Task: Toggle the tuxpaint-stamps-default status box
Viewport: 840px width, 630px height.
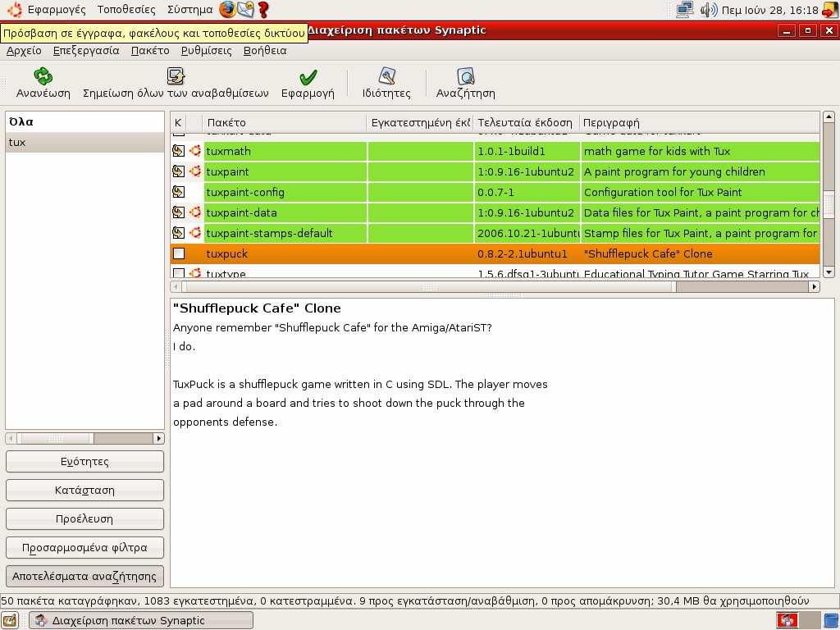Action: (x=178, y=233)
